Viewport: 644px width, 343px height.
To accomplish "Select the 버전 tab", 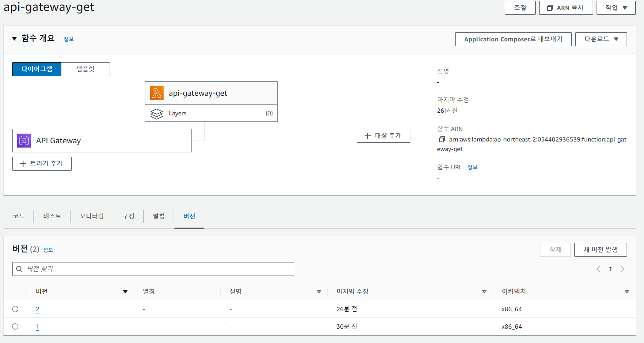I will [x=189, y=216].
